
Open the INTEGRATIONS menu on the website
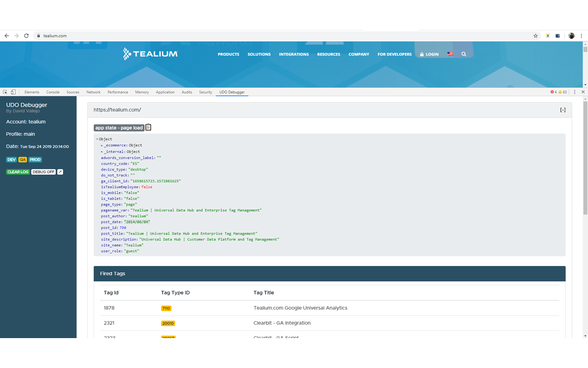click(294, 54)
